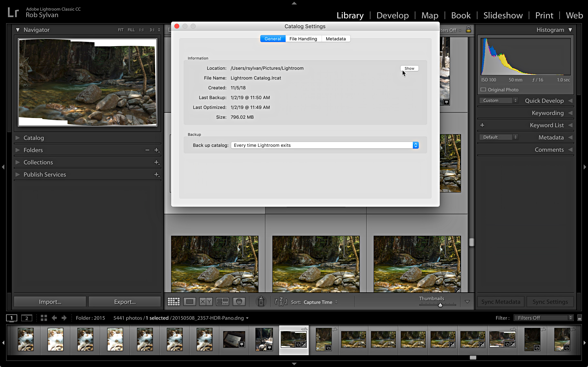Screen dimensions: 588x367
Task: Click the Painter spray tool icon
Action: [261, 302]
